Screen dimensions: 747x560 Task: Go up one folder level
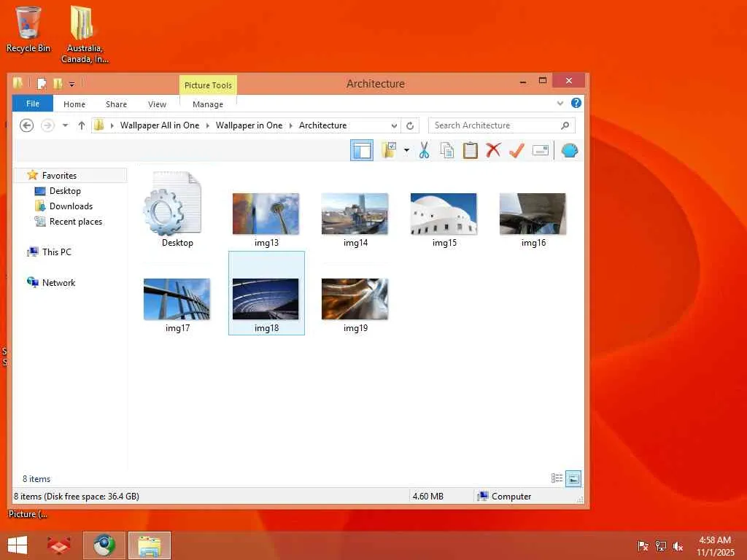[x=82, y=125]
